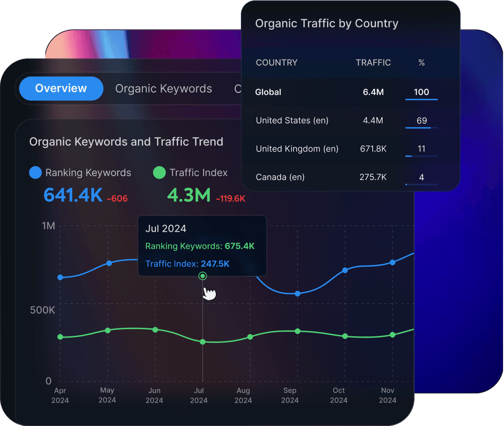Viewport: 504px width, 426px height.
Task: Click the Sep 2024 blue data point
Action: tap(297, 293)
